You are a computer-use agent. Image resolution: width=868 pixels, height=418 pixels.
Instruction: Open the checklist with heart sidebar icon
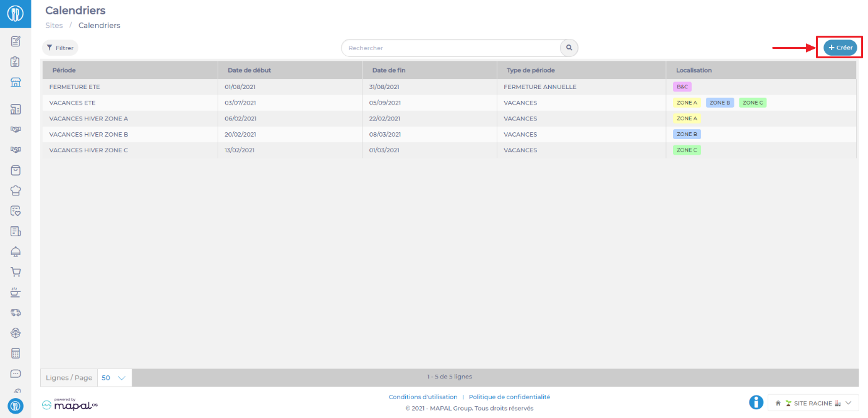click(x=16, y=211)
